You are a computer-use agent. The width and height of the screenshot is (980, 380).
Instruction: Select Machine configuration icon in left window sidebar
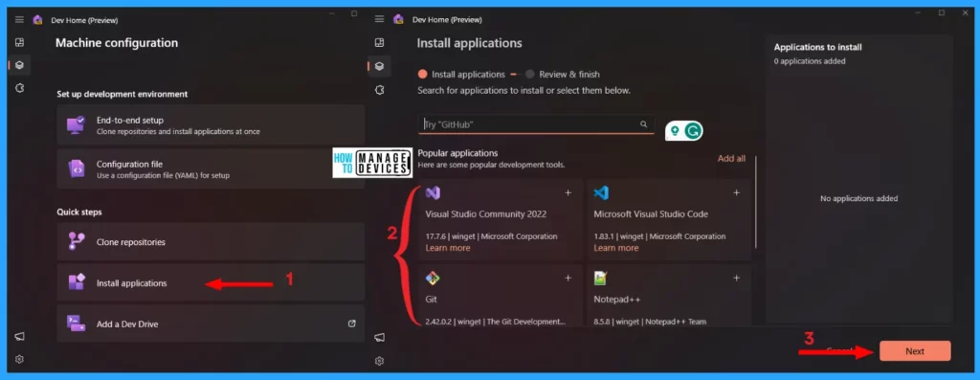click(19, 65)
